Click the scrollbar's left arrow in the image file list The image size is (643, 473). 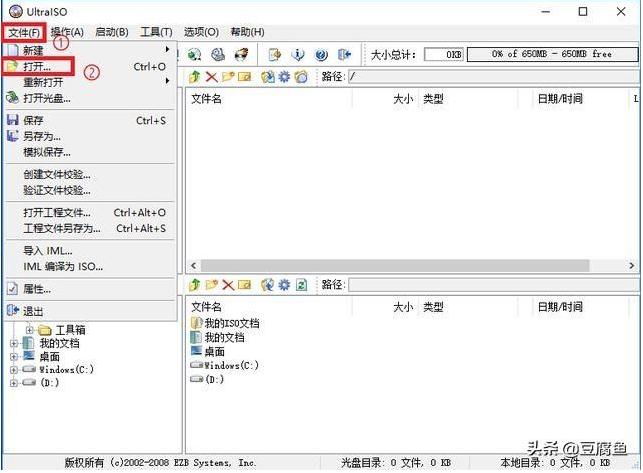click(x=194, y=265)
